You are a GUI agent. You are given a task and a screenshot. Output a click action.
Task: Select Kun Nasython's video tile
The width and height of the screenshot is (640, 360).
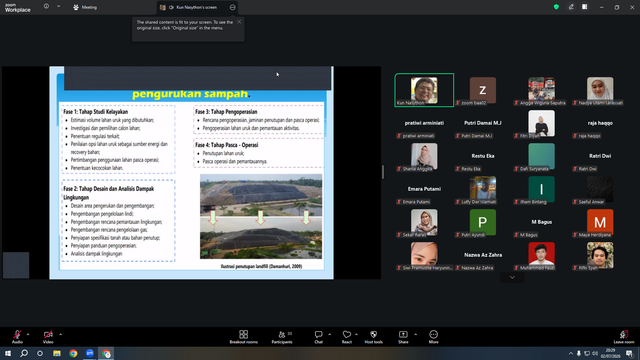424,90
